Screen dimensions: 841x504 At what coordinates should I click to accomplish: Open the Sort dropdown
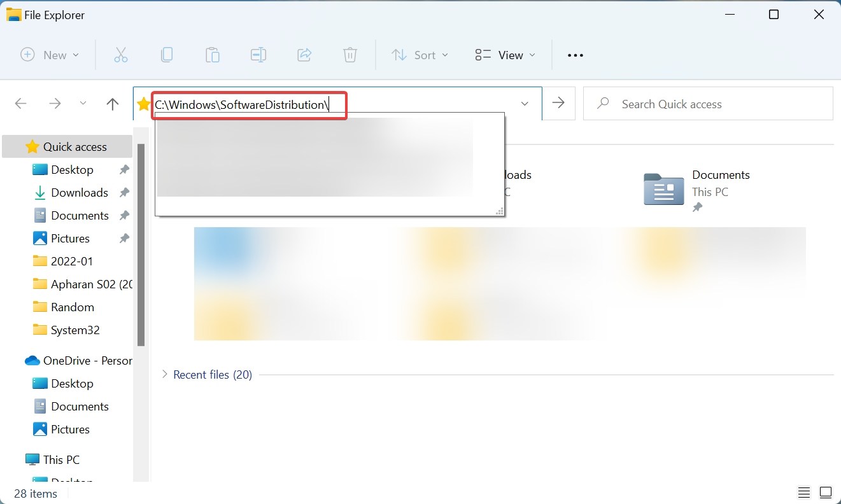[420, 55]
